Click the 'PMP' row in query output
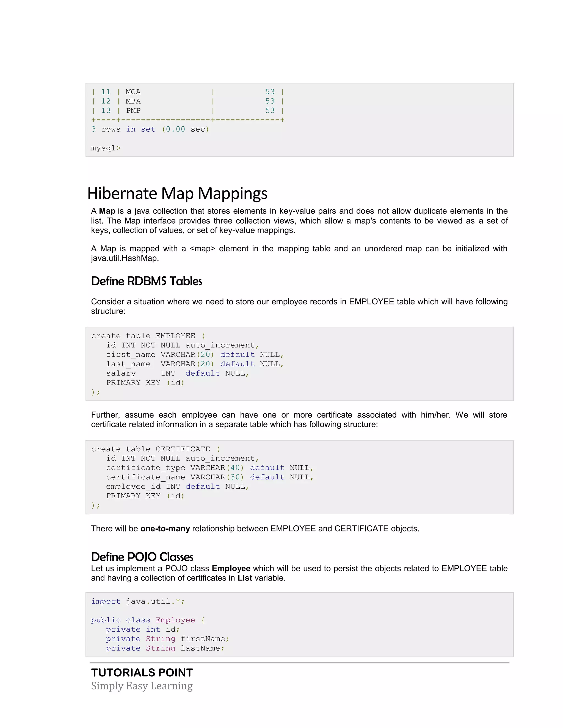 point(188,110)
